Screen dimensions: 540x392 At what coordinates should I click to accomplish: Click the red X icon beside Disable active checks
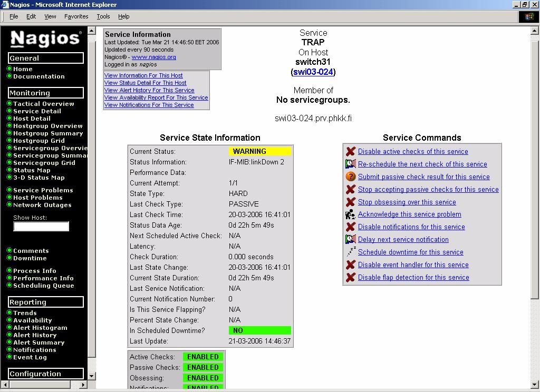(351, 151)
